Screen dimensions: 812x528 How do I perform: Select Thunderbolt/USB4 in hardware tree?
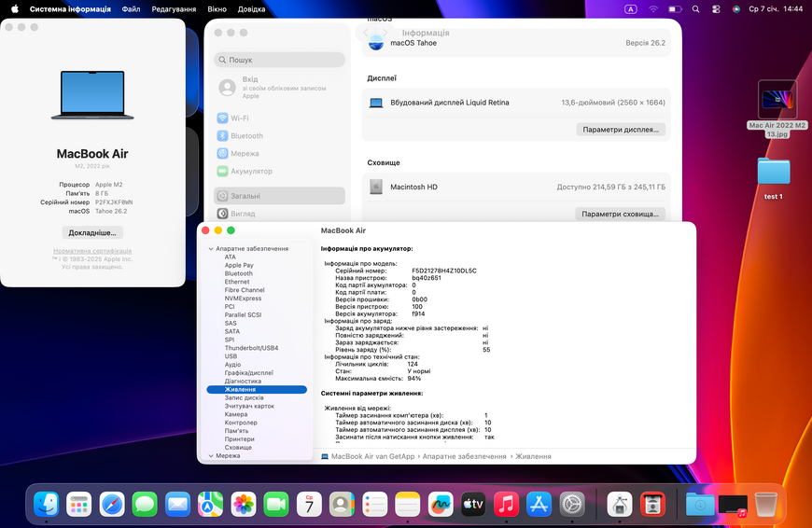coord(251,348)
